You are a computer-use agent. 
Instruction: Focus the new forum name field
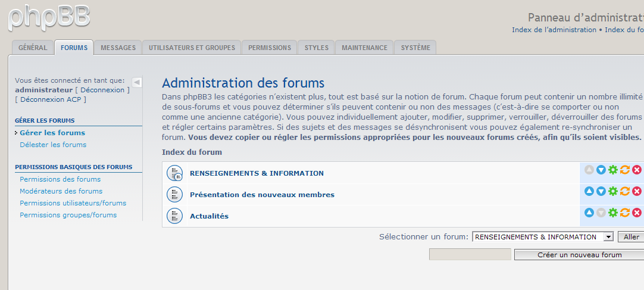coord(470,255)
